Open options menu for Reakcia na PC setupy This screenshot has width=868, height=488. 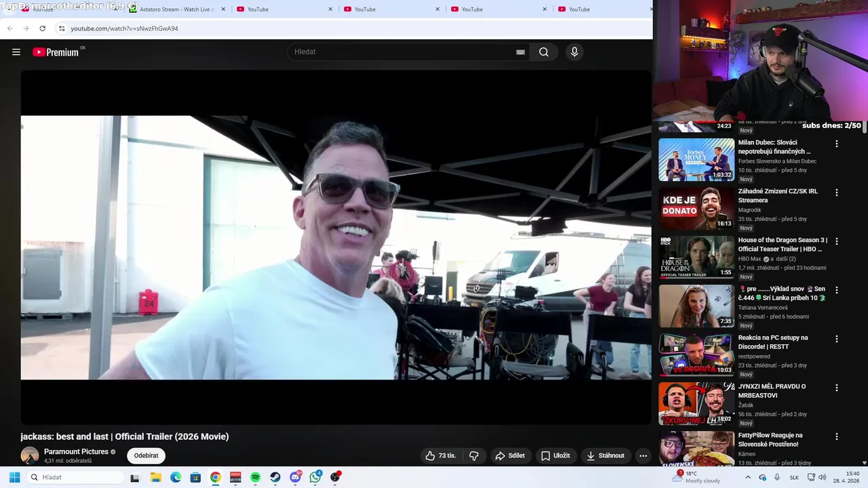pyautogui.click(x=836, y=339)
